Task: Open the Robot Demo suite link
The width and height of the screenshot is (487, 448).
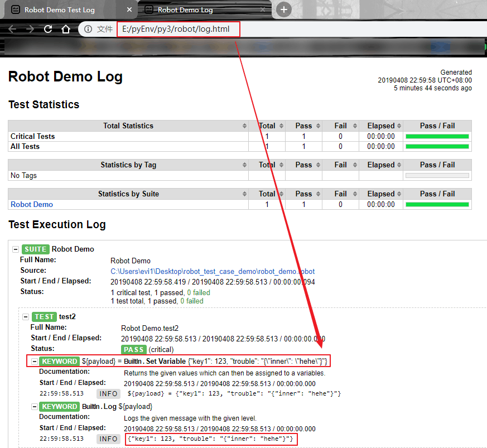Action: click(x=32, y=204)
